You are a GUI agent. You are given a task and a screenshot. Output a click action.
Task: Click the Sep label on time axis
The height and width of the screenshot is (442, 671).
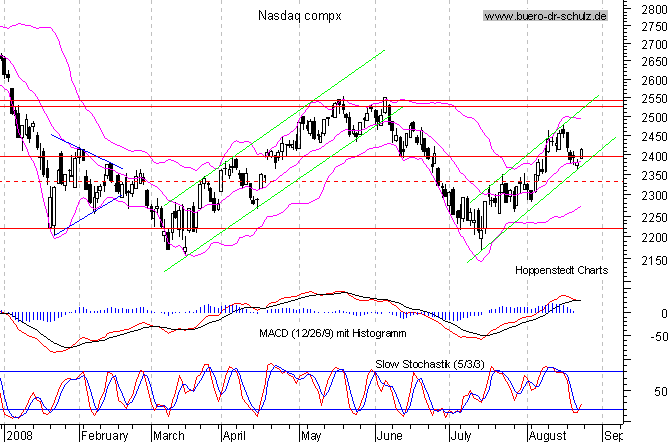tap(614, 435)
